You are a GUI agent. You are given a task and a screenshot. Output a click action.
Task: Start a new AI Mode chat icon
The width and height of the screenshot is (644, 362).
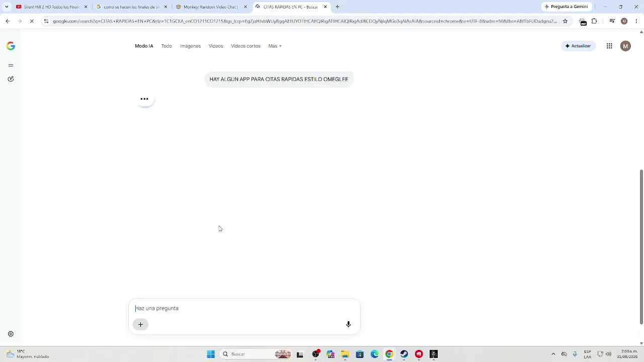point(11,79)
